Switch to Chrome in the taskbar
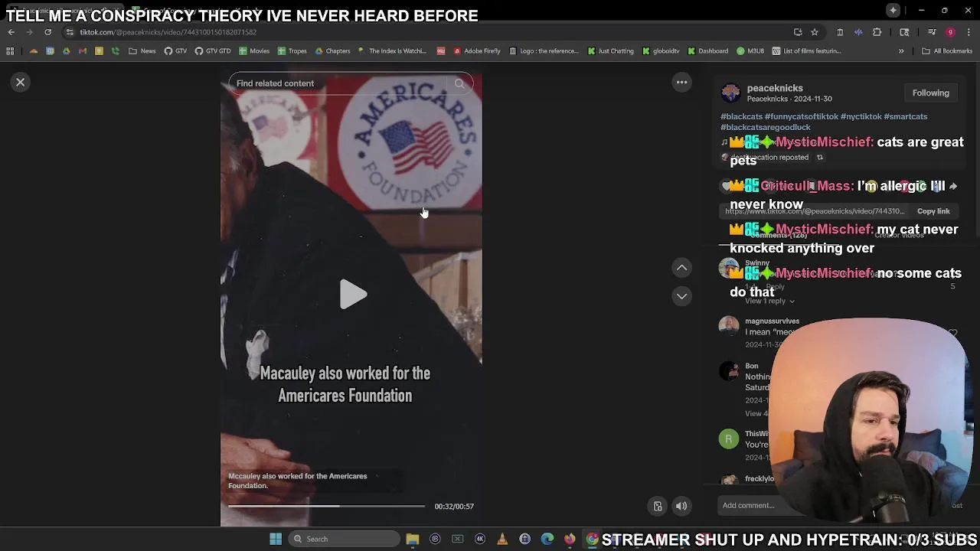Viewport: 980px width, 551px height. (x=592, y=539)
